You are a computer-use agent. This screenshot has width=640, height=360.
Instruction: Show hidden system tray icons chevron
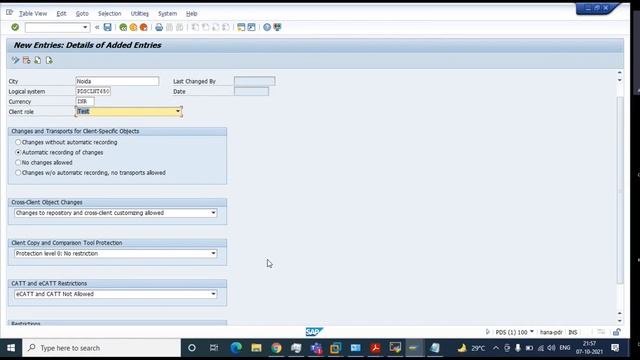496,348
